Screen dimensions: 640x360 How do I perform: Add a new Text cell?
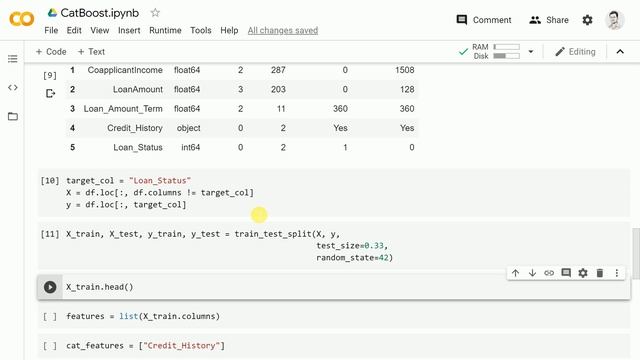(x=91, y=51)
